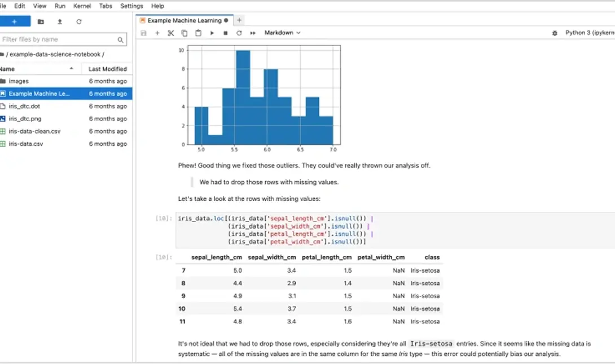Screen dimensions: 615x364
Task: Open the Settings menu
Action: [x=131, y=6]
